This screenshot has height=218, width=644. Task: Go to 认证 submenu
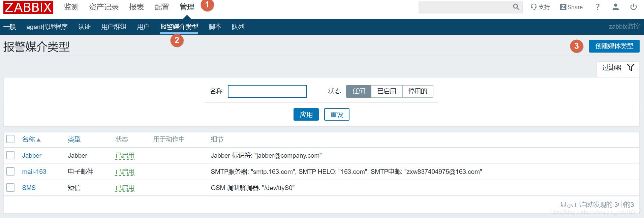[84, 27]
